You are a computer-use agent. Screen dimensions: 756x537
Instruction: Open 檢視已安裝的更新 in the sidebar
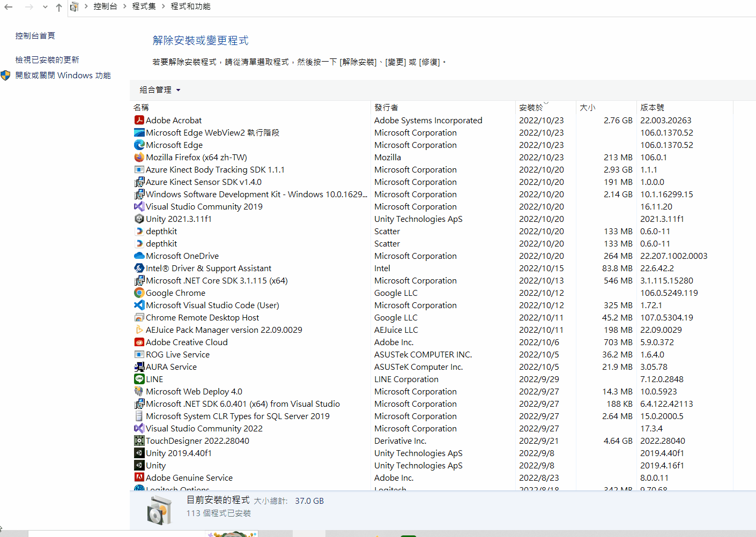(48, 59)
